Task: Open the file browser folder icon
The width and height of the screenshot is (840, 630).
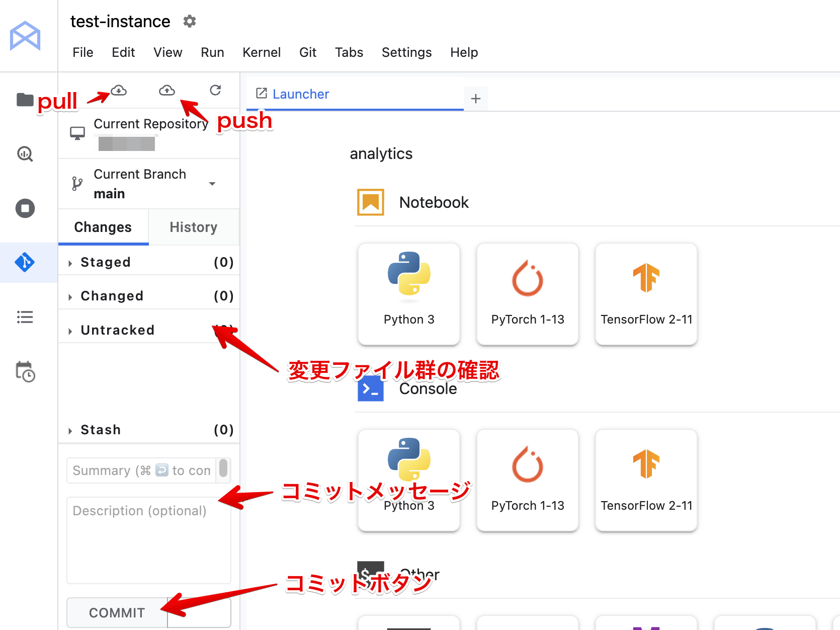Action: pyautogui.click(x=25, y=100)
